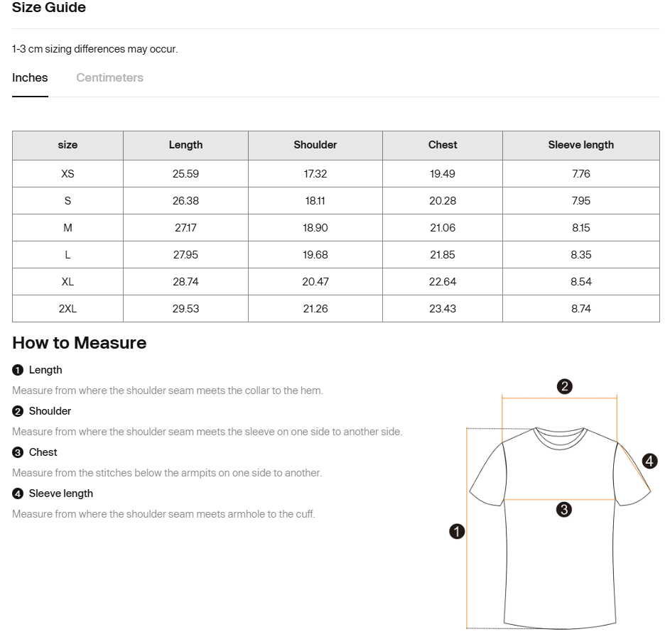
Task: Click the Chest column header
Action: [442, 145]
